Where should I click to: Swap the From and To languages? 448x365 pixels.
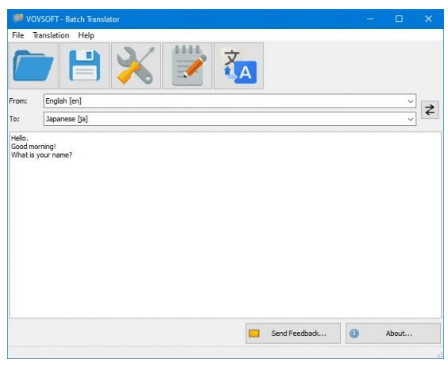tap(430, 110)
